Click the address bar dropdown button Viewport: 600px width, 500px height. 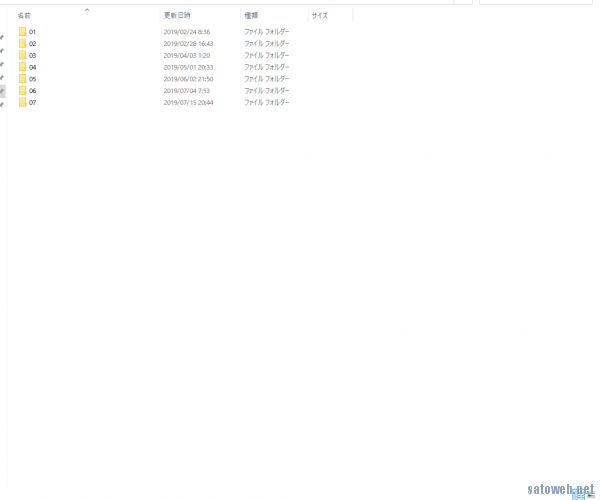[463, 2]
